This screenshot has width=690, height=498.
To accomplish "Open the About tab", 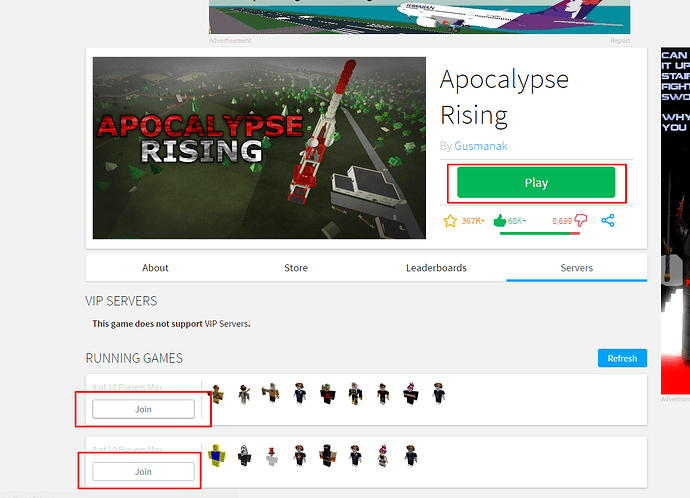I will [155, 267].
